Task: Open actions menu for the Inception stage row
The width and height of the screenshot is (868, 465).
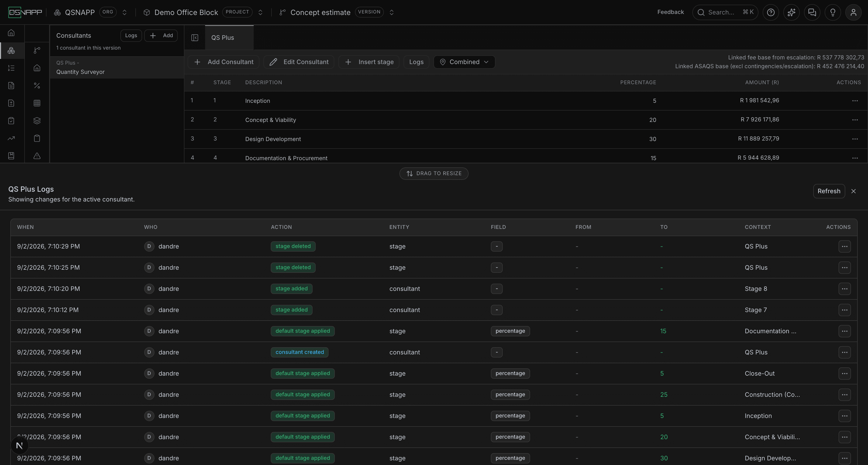Action: pyautogui.click(x=855, y=101)
